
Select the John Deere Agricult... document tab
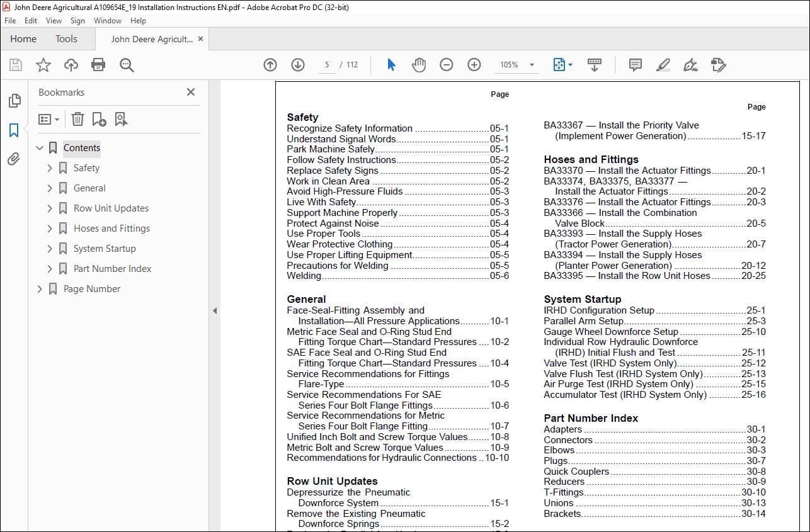pyautogui.click(x=152, y=39)
